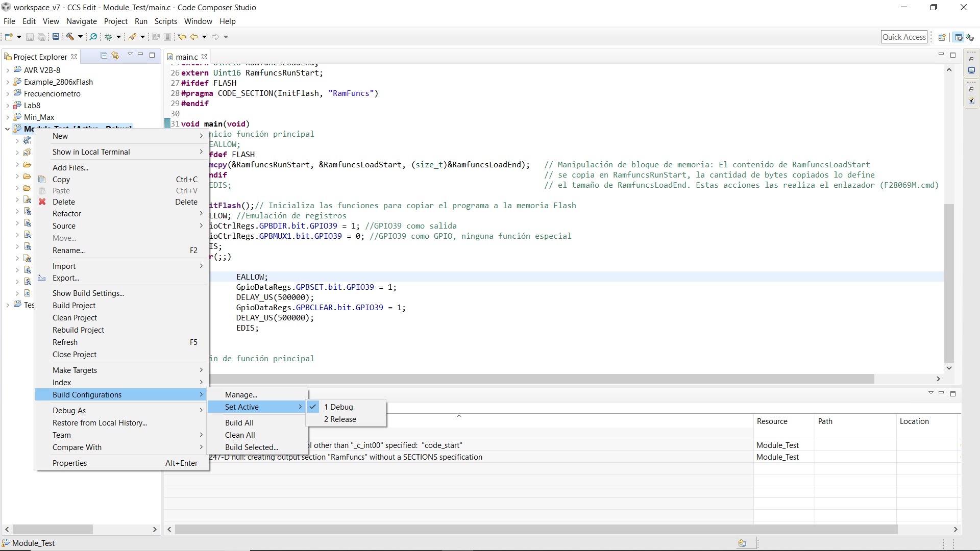Screen dimensions: 980x551
Task: Click the Quick Access search field
Action: [903, 37]
